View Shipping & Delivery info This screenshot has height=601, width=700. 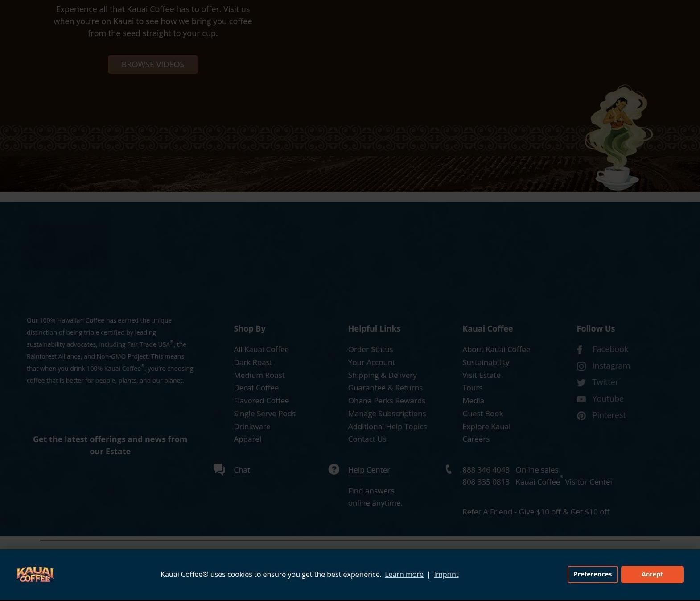pyautogui.click(x=383, y=375)
